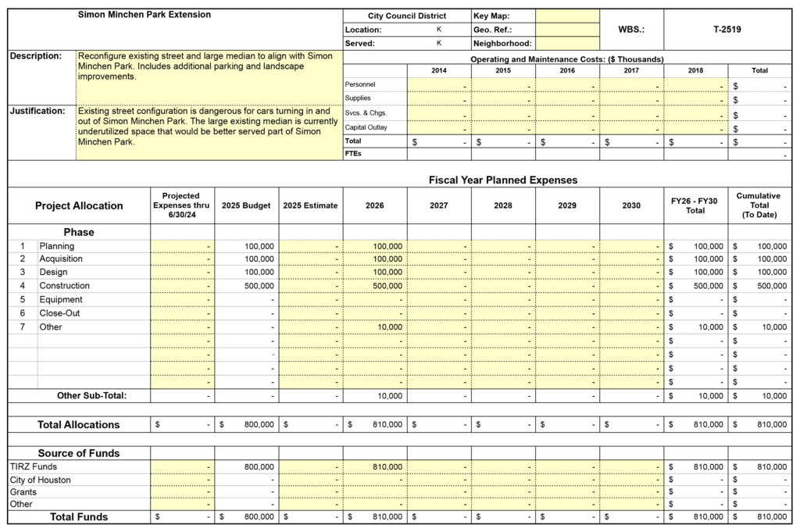Click the Other phase 2026 value cell
Image resolution: width=800 pixels, height=532 pixels.
coord(374,327)
